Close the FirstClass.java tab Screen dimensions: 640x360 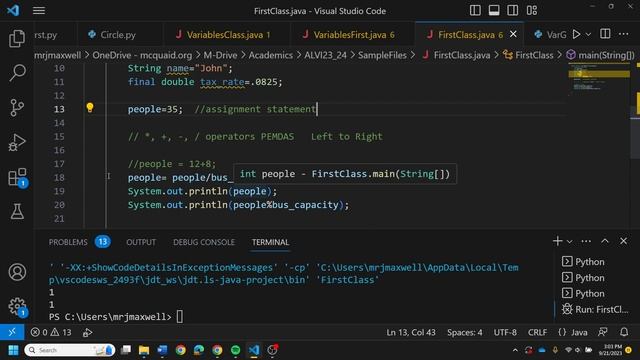click(x=513, y=34)
